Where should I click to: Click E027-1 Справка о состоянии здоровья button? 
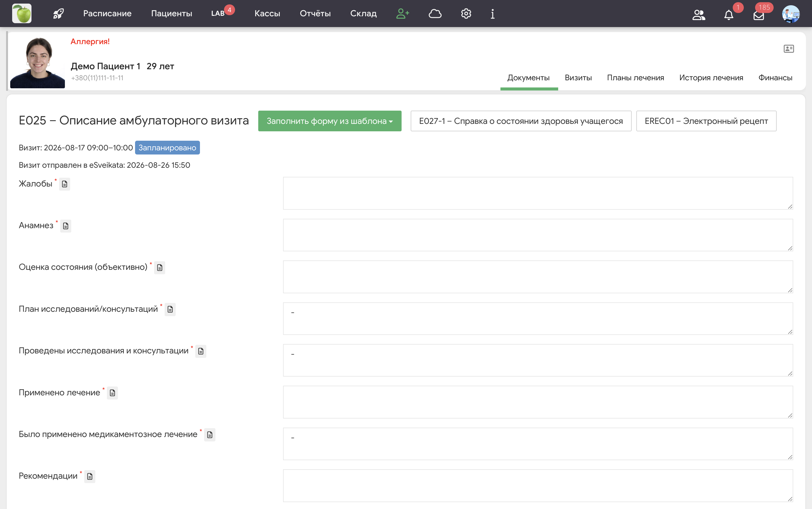click(x=521, y=121)
